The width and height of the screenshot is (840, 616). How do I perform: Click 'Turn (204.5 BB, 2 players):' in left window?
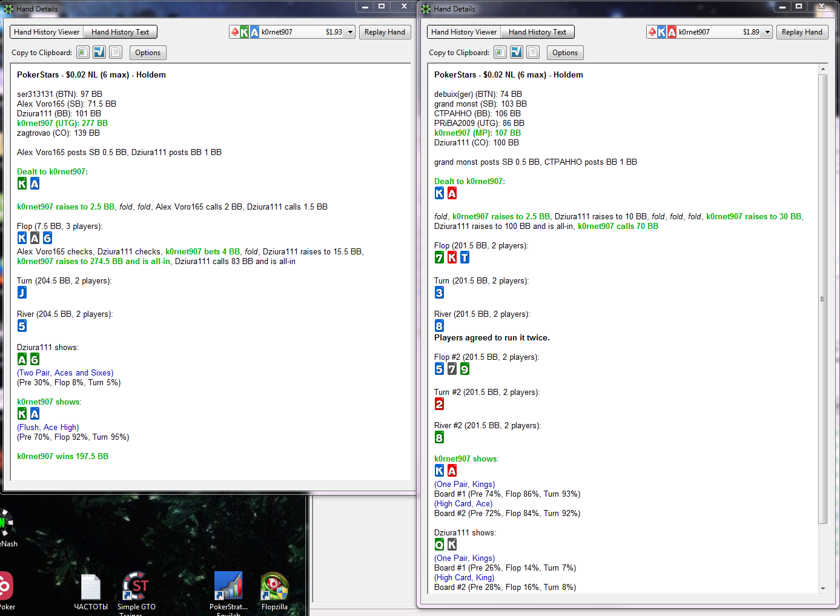(x=64, y=280)
